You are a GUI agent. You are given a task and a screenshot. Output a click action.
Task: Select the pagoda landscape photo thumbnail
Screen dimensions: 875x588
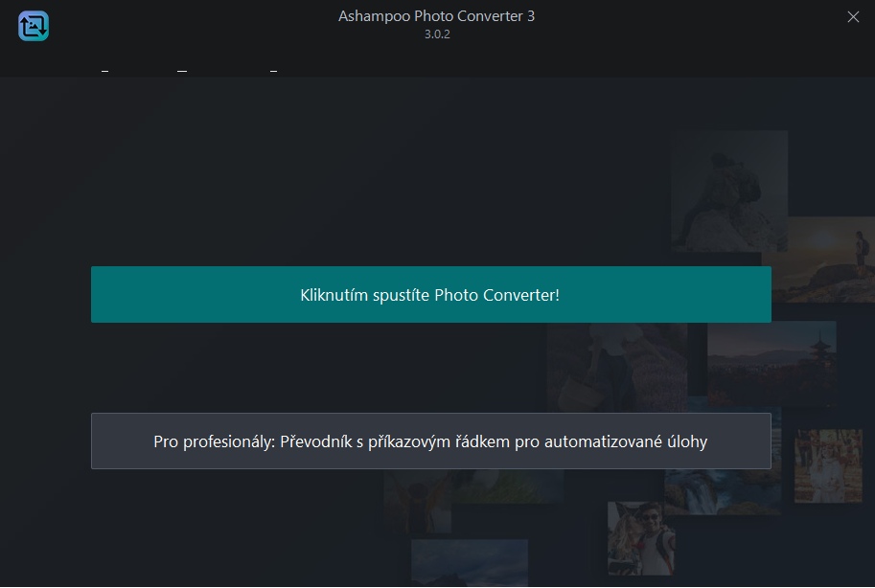pyautogui.click(x=771, y=363)
